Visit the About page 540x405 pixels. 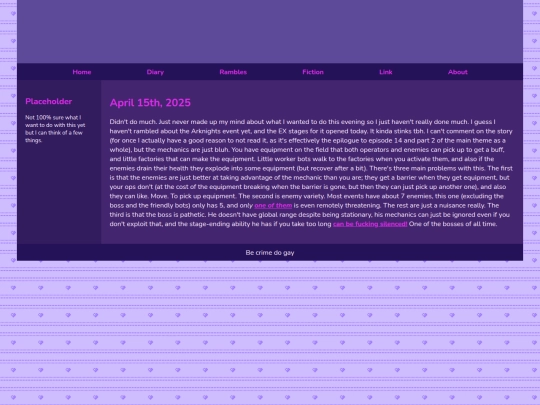click(x=458, y=72)
